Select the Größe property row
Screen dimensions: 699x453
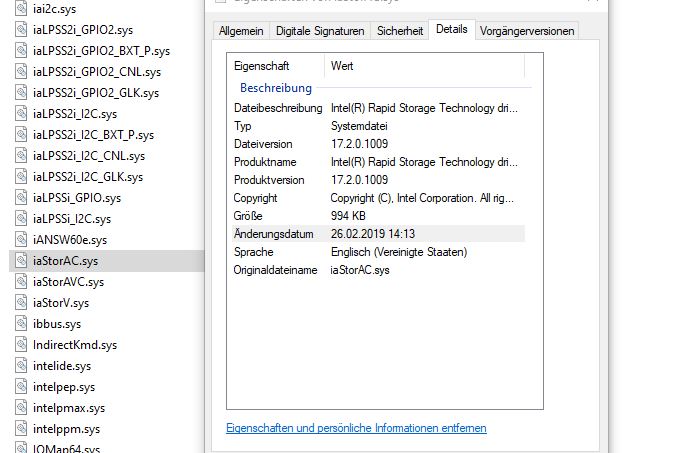coord(378,216)
